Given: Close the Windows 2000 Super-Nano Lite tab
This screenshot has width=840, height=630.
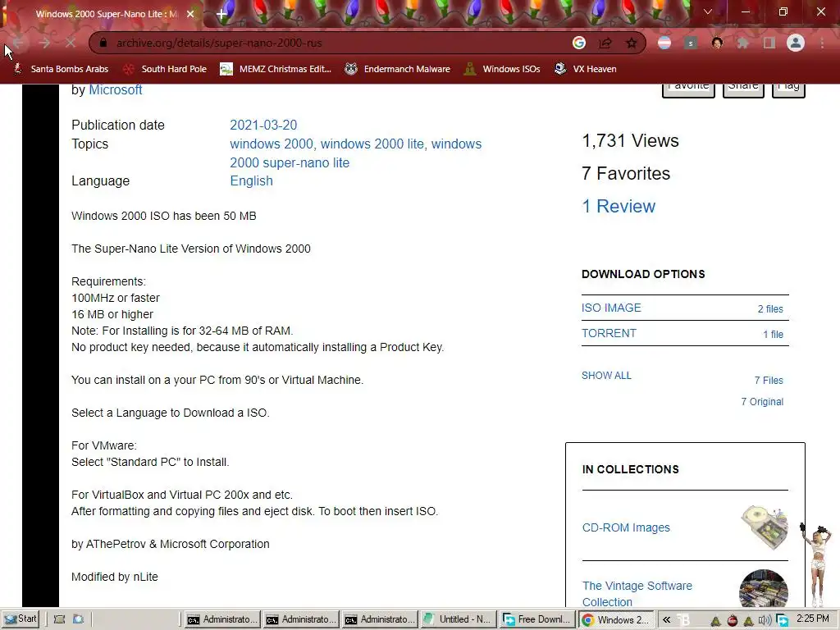Looking at the screenshot, I should (190, 14).
